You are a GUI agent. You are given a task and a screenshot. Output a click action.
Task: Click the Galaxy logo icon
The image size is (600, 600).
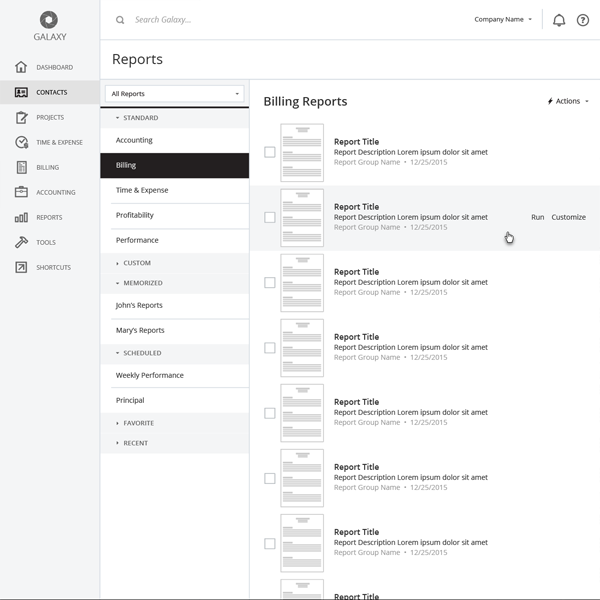tap(49, 20)
